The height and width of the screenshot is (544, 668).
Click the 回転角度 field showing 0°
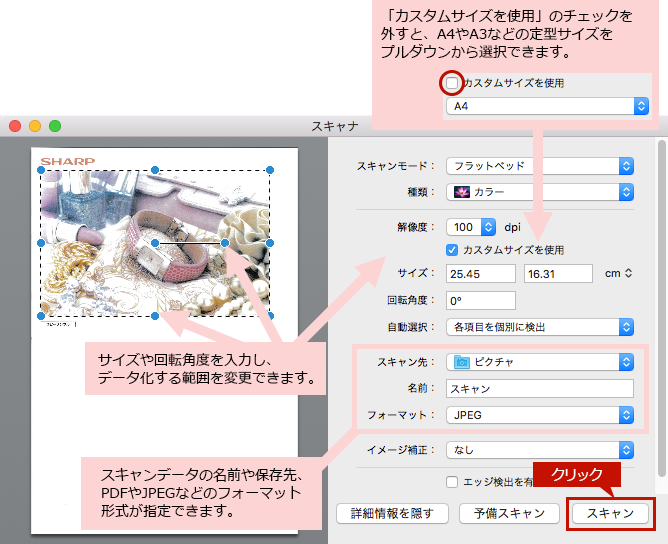click(481, 301)
